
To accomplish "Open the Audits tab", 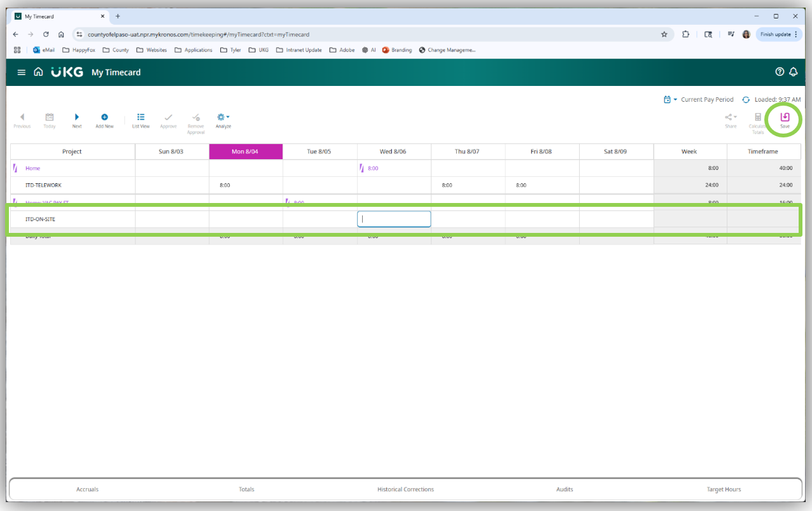I will (x=564, y=489).
